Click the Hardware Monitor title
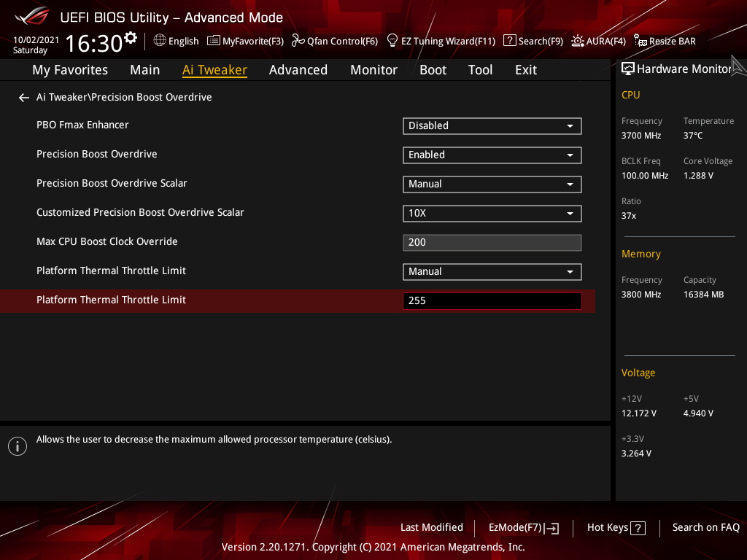This screenshot has width=747, height=560. click(x=684, y=69)
